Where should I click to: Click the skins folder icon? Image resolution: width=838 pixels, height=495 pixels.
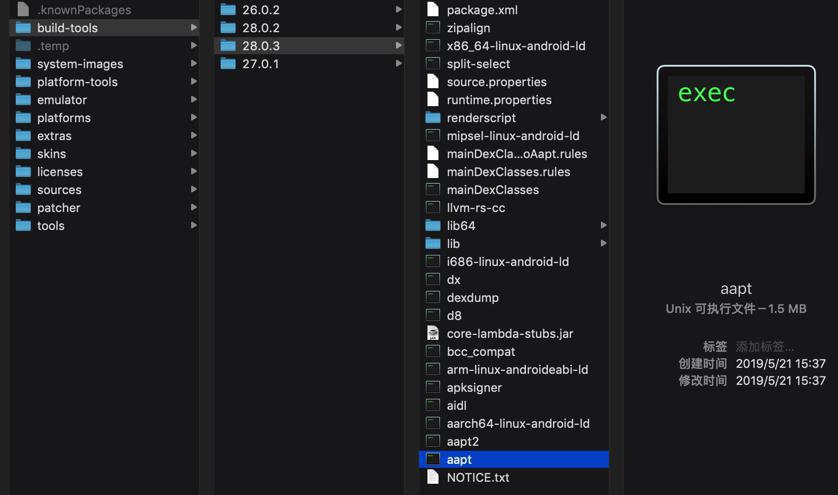23,153
